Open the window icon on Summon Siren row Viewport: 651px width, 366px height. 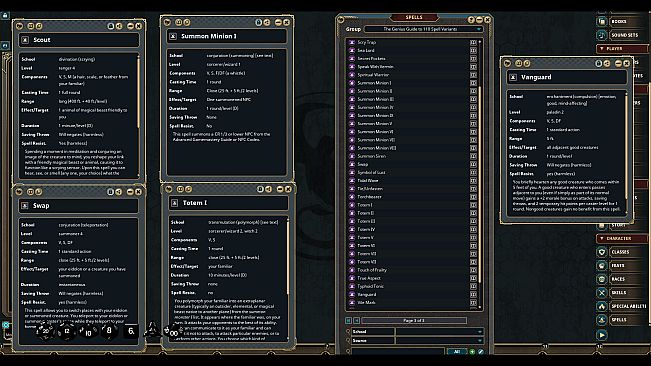473,156
